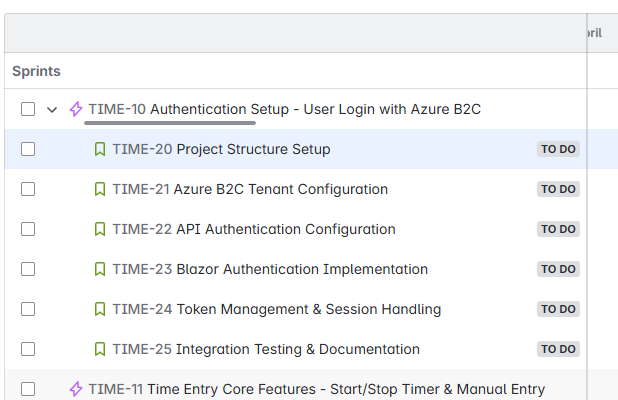Click the purple epic lightning icon for TIME-10
This screenshot has width=618, height=400.
point(76,109)
